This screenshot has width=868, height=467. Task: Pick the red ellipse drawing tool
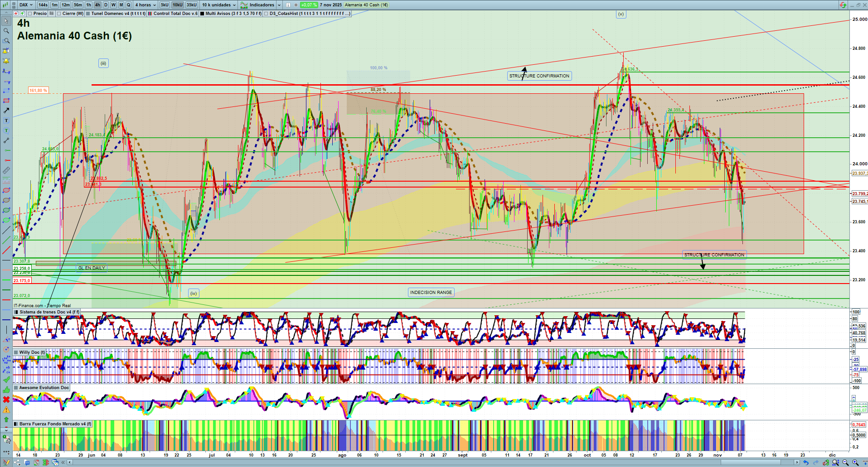(x=6, y=190)
